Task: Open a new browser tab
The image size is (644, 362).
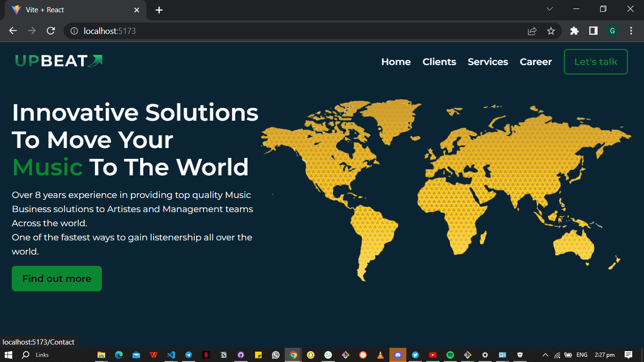Action: coord(159,10)
